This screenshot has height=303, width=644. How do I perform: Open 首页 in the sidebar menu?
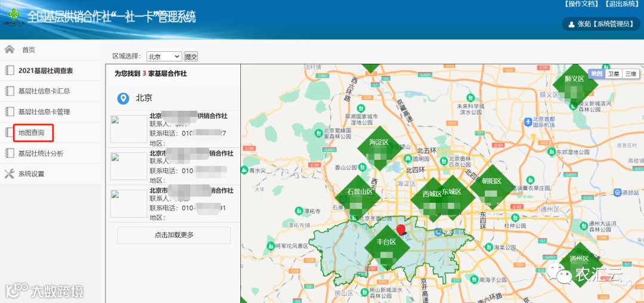click(x=50, y=50)
